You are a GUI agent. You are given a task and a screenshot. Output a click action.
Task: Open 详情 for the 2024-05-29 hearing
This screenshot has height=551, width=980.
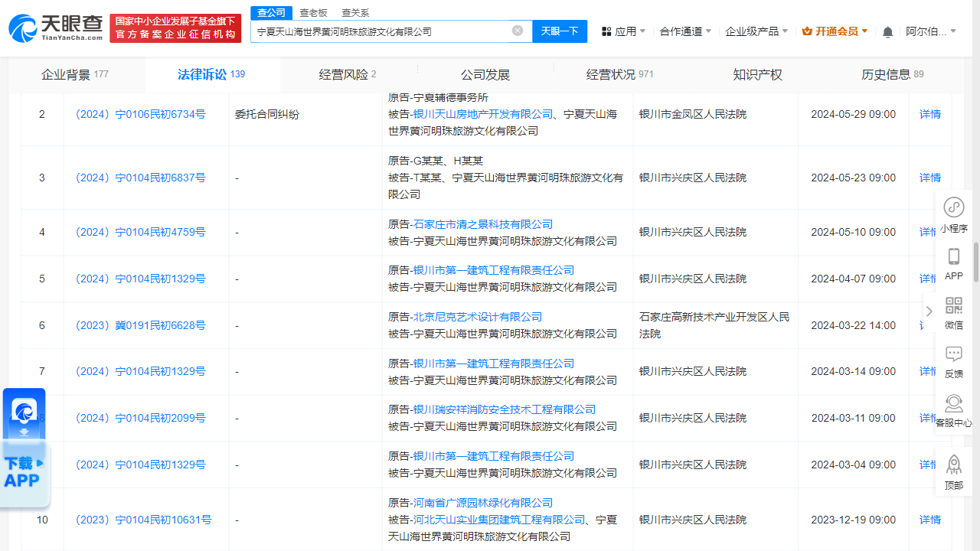pyautogui.click(x=930, y=114)
